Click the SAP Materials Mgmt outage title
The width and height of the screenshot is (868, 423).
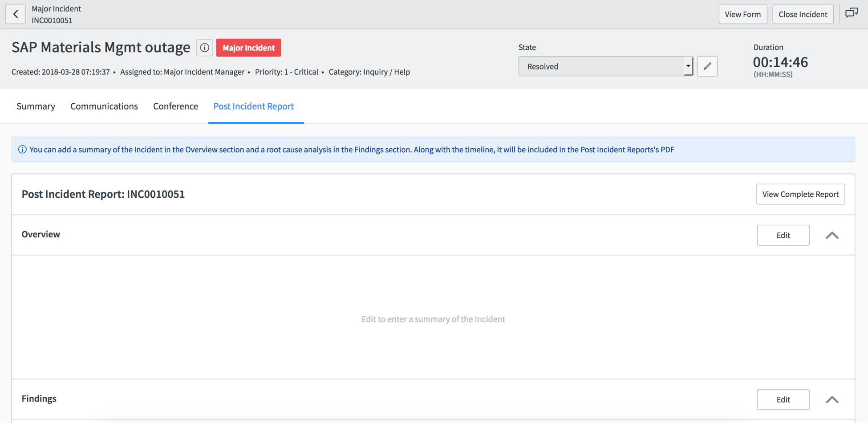pyautogui.click(x=101, y=47)
